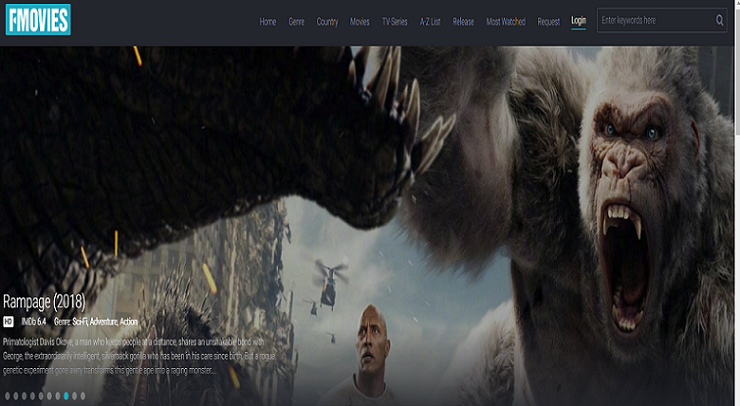Open the Release menu
Image resolution: width=740 pixels, height=406 pixels.
[463, 22]
